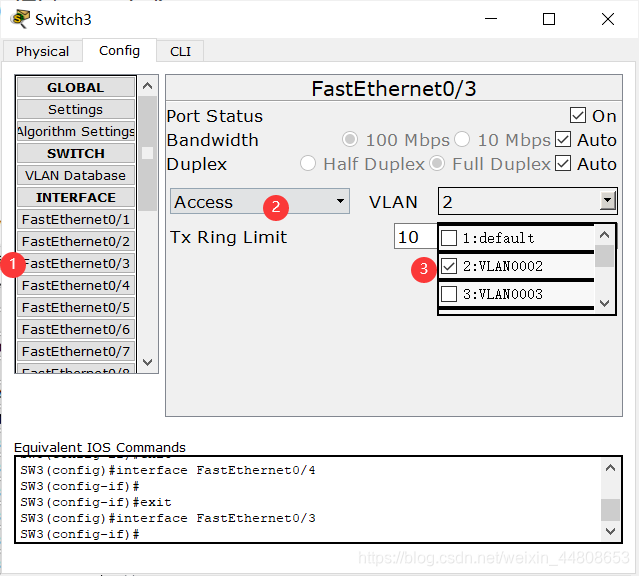Select interface FastEthernet0/7

(76, 351)
